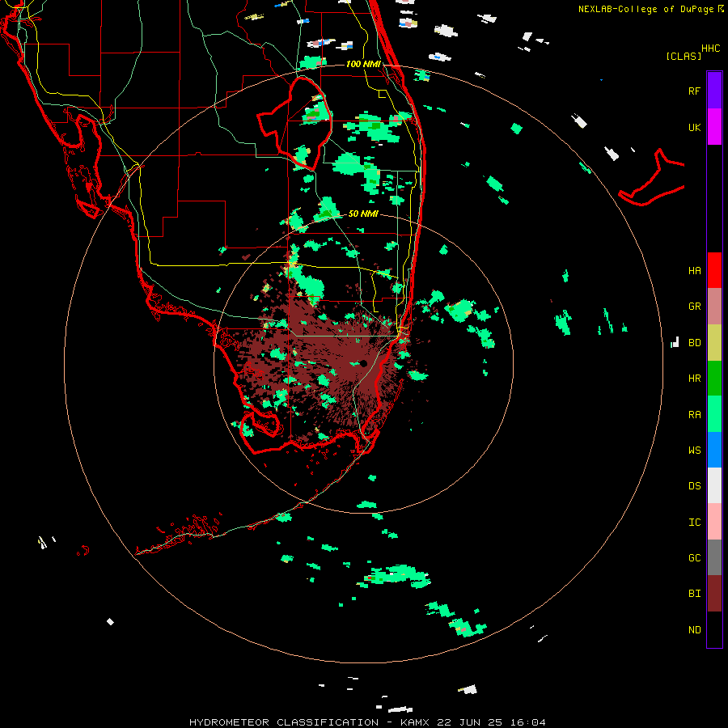Image resolution: width=728 pixels, height=728 pixels.
Task: Click the RA light green legend swatch
Action: (x=714, y=414)
